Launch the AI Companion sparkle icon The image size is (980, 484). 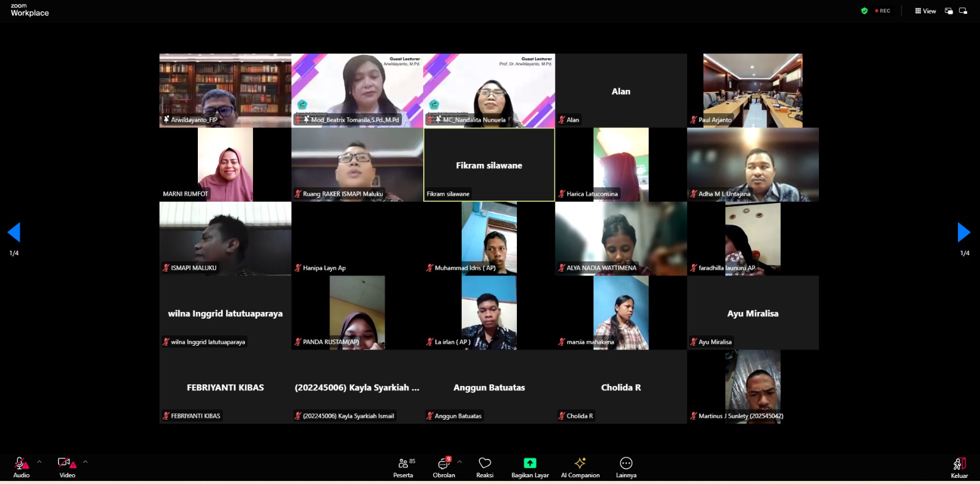tap(580, 463)
